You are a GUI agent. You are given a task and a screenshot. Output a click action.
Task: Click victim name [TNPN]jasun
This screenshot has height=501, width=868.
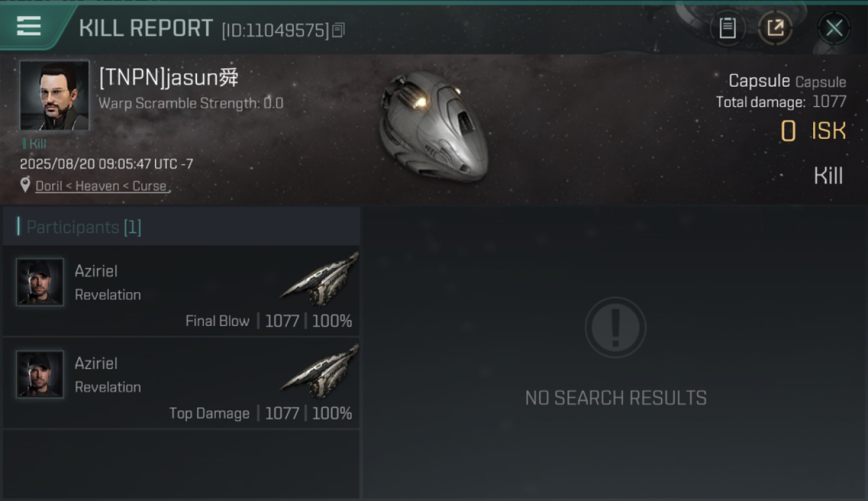(x=169, y=77)
